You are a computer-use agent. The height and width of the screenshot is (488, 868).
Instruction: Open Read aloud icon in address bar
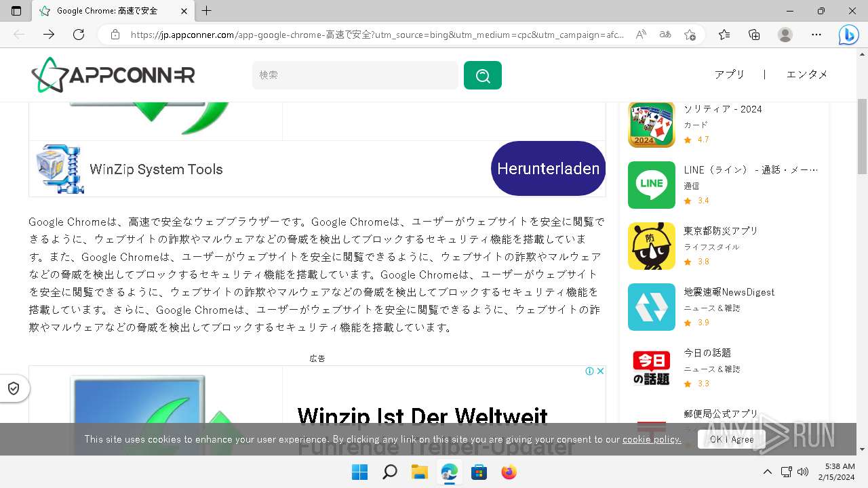click(x=641, y=35)
